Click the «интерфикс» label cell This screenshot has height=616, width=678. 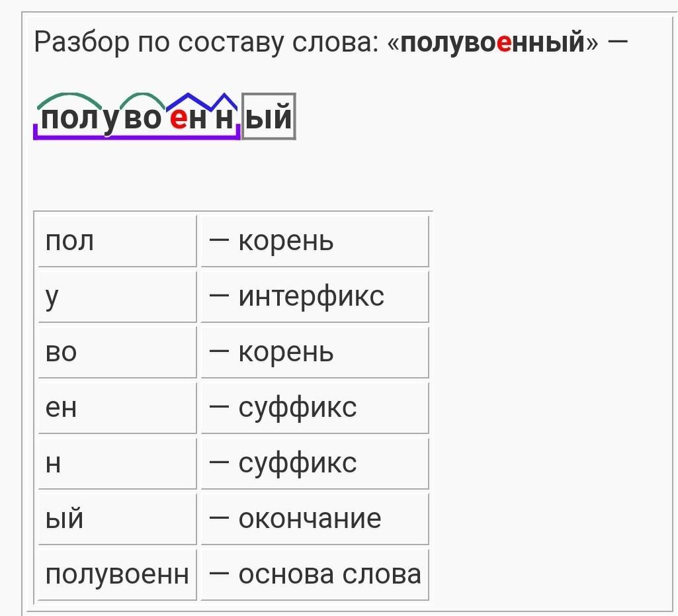(315, 297)
